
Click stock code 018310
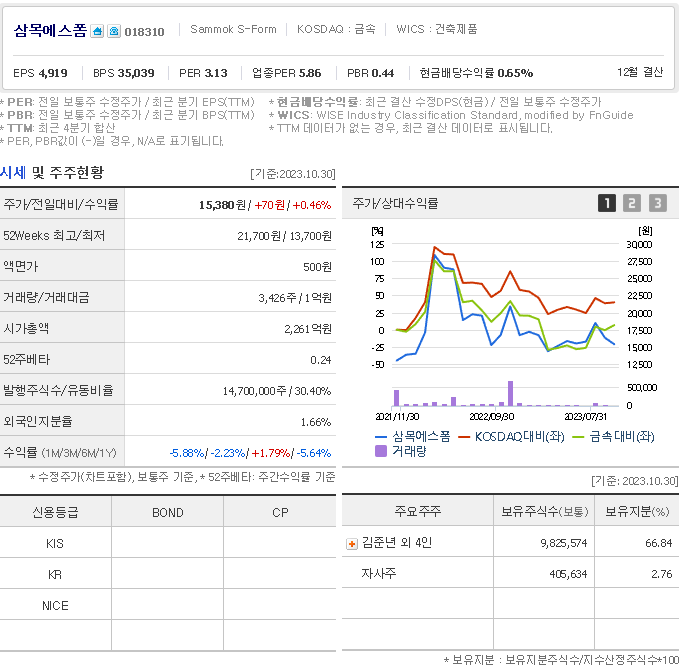145,32
